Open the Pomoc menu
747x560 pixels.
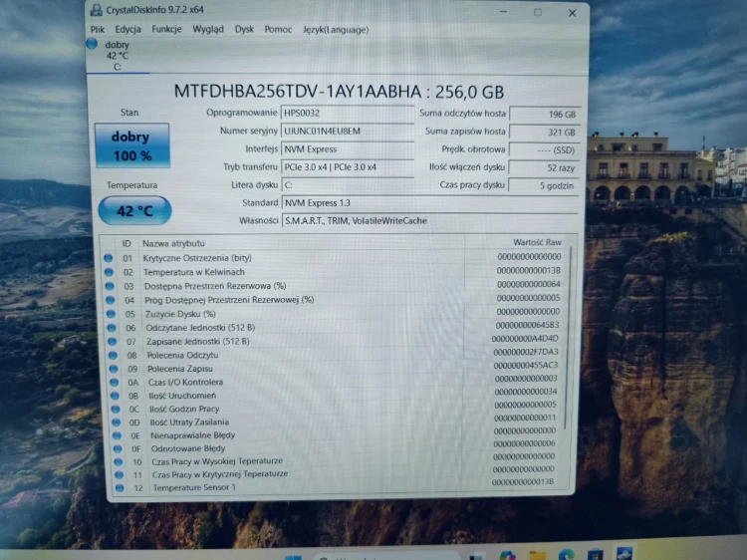click(x=278, y=30)
